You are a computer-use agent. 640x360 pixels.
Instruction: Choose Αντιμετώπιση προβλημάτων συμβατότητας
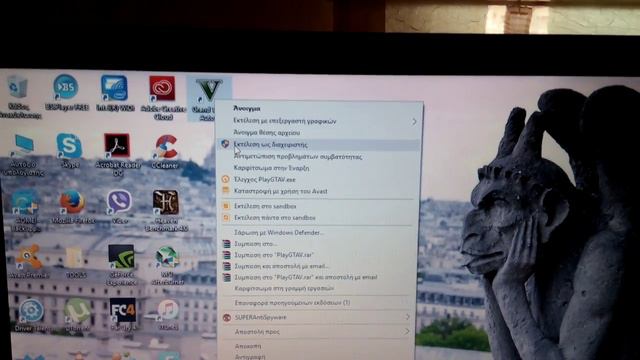pyautogui.click(x=320, y=157)
